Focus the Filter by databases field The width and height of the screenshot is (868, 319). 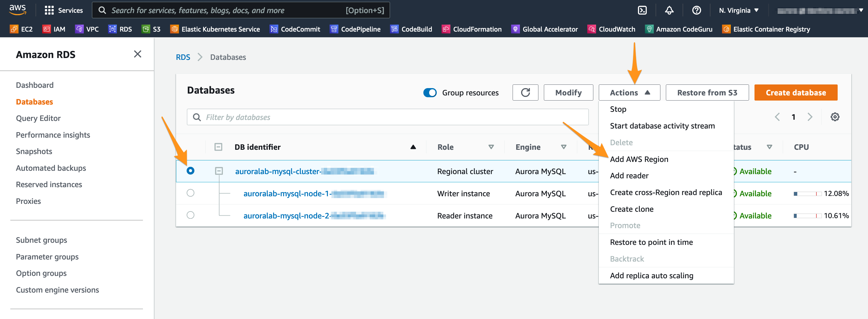coord(388,117)
